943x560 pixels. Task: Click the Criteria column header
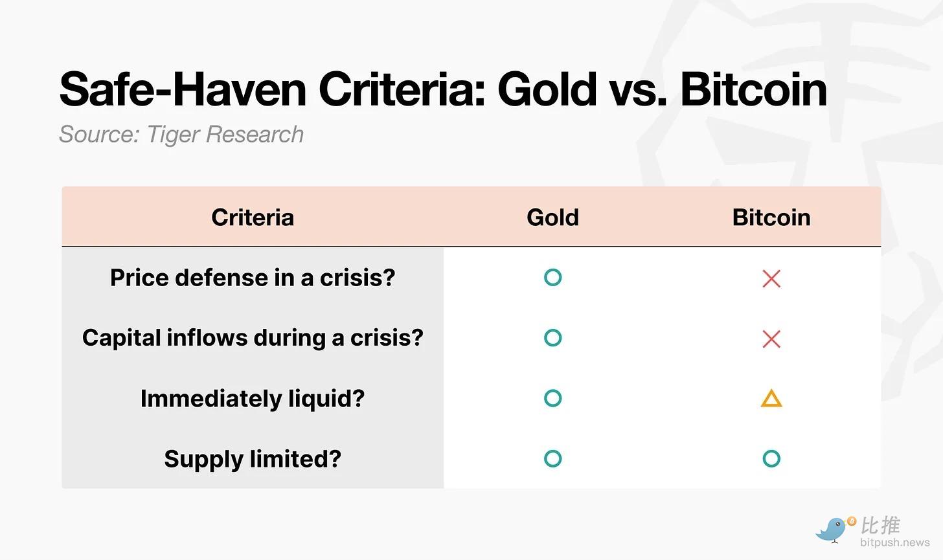[x=253, y=218]
